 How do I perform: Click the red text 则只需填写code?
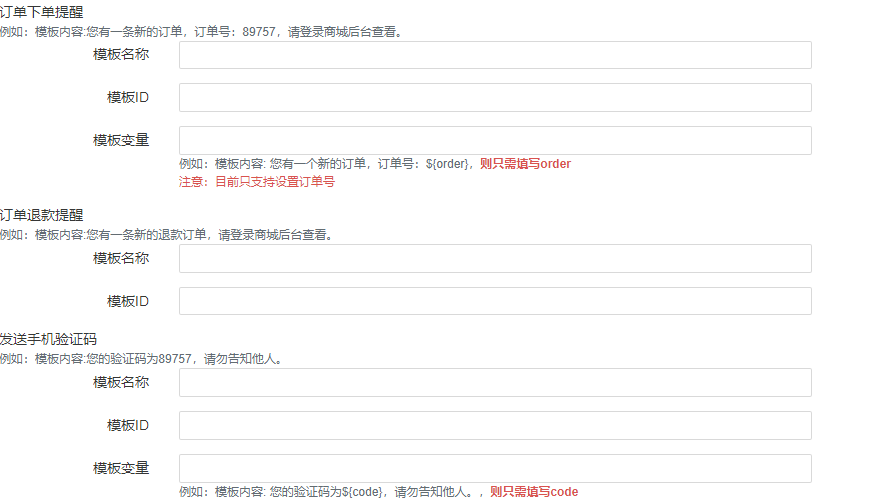pyautogui.click(x=534, y=491)
